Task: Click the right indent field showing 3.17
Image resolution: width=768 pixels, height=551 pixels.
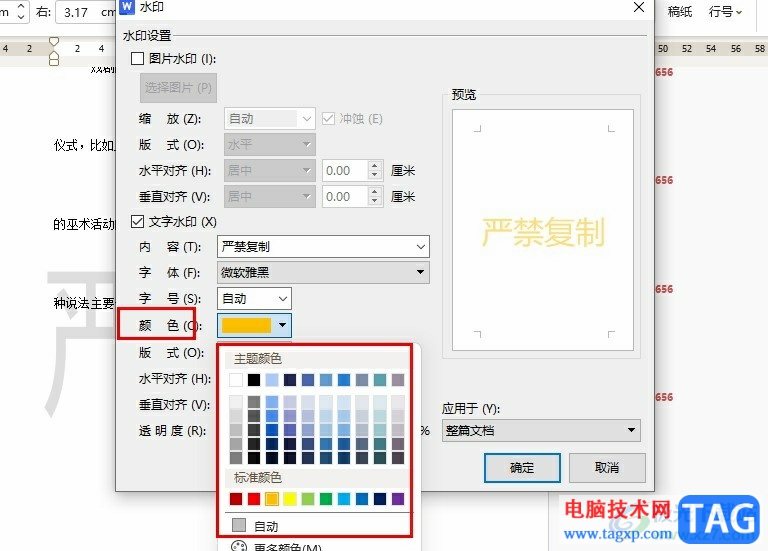Action: click(x=86, y=12)
